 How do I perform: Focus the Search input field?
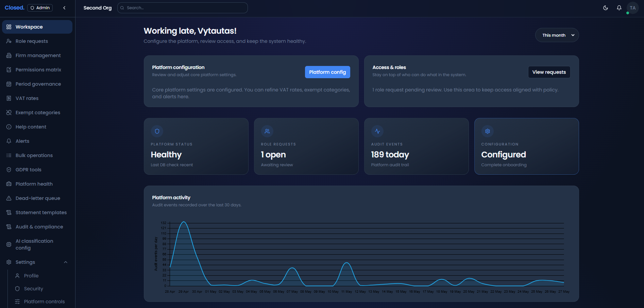click(x=183, y=8)
